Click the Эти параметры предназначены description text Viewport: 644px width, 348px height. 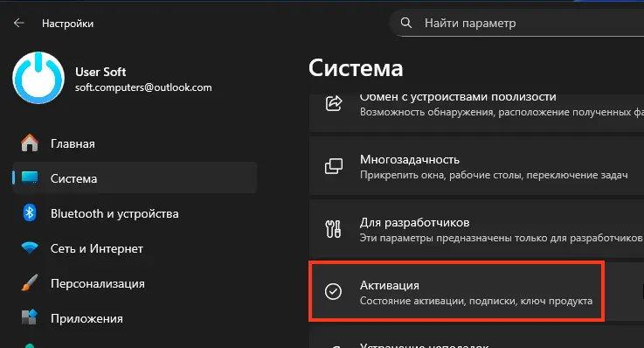click(x=501, y=238)
